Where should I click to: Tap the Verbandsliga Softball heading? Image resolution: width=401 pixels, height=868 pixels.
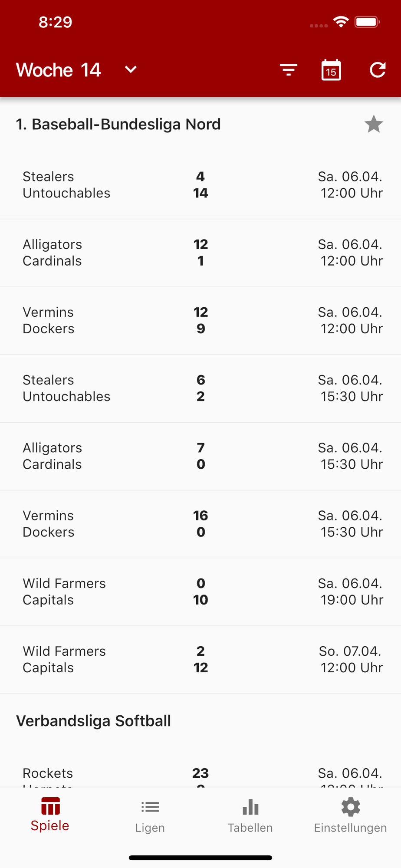pyautogui.click(x=94, y=721)
